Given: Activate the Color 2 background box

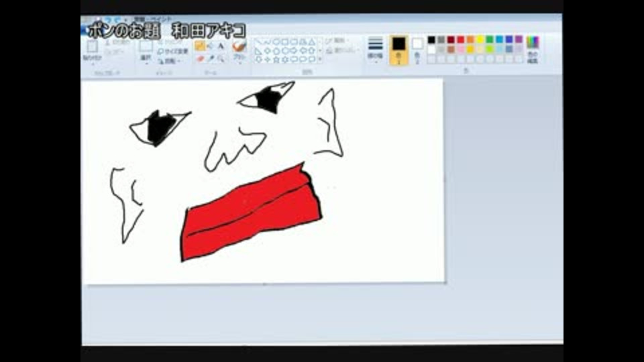Looking at the screenshot, I should click(417, 50).
